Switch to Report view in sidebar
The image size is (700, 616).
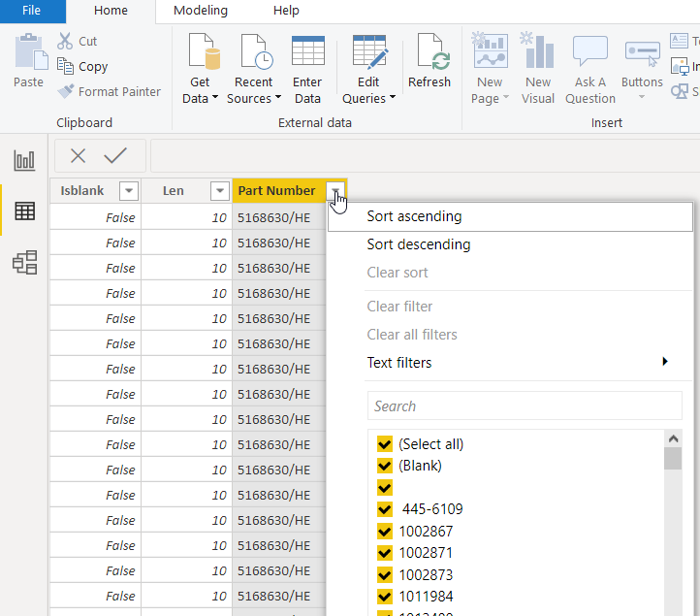pos(24,160)
